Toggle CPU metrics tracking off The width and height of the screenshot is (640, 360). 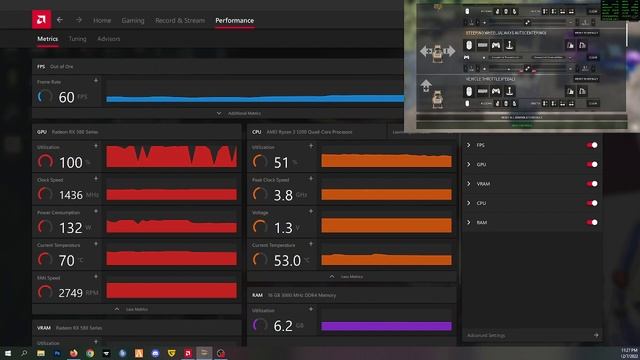[x=592, y=203]
